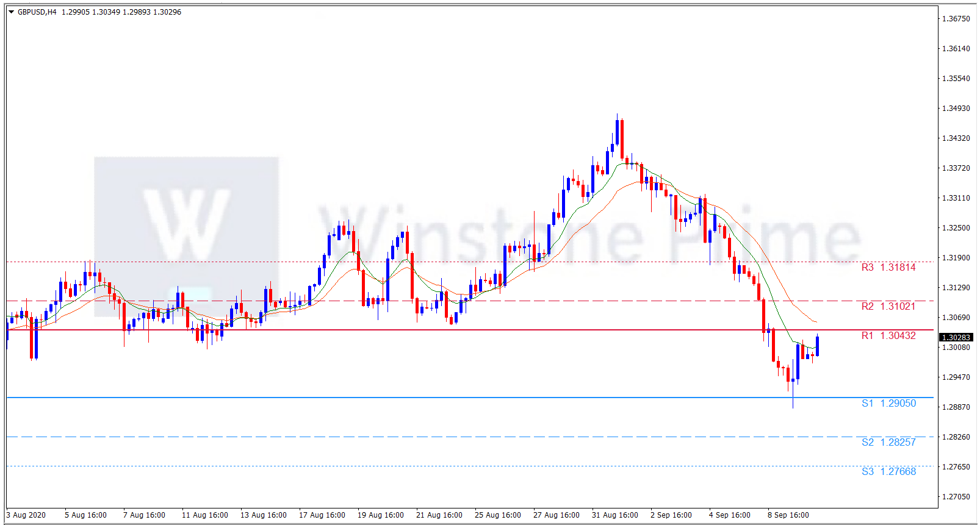The image size is (980, 528).
Task: Click the S2 1.28257 support label
Action: point(888,443)
